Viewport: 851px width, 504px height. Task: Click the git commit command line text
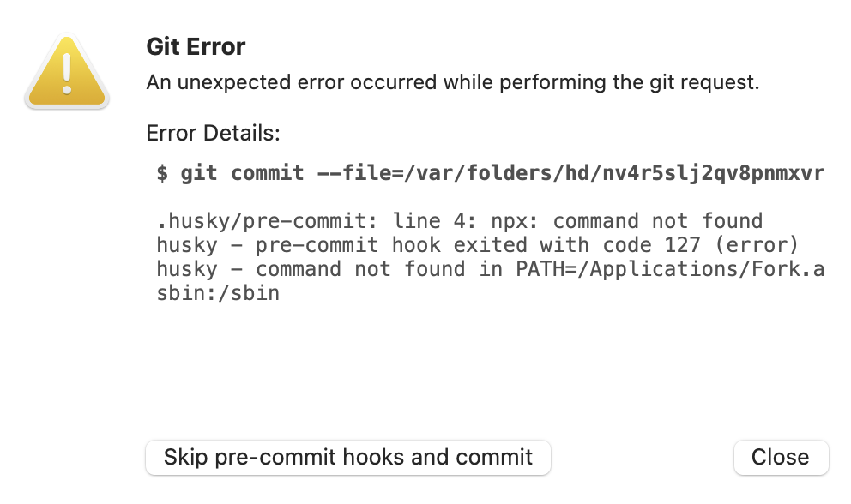point(257,172)
